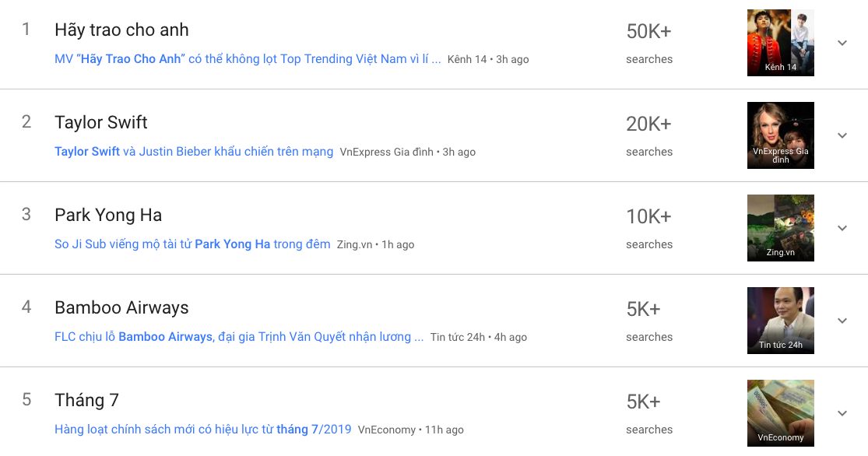Screen dimensions: 868x456
Task: Open the Zing.vn thumbnail image
Action: (x=780, y=228)
